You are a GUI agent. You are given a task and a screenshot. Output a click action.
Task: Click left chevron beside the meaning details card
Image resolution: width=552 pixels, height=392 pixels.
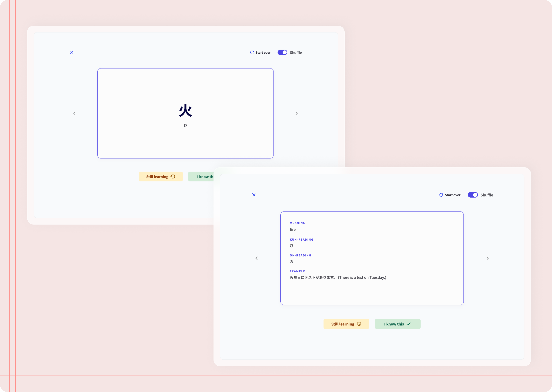point(257,258)
